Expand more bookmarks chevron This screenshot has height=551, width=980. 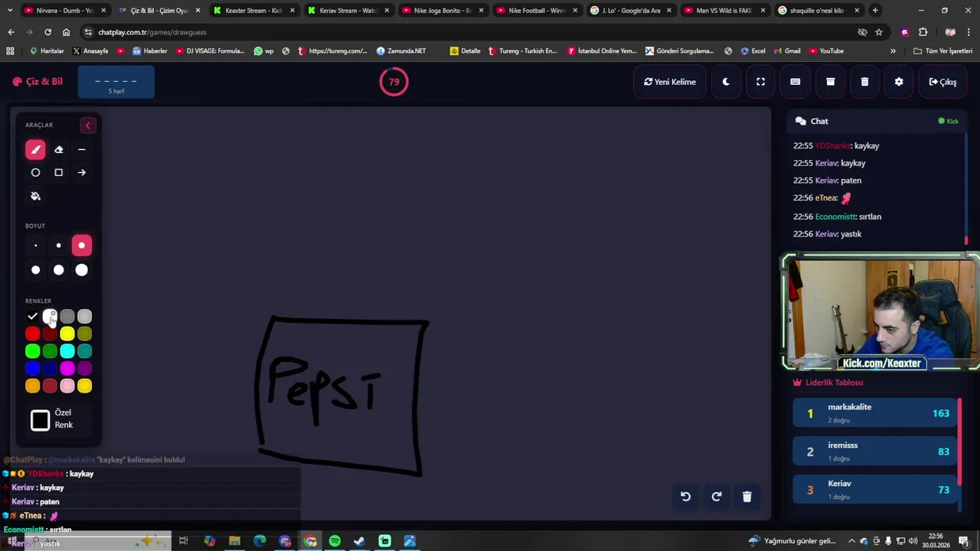893,51
